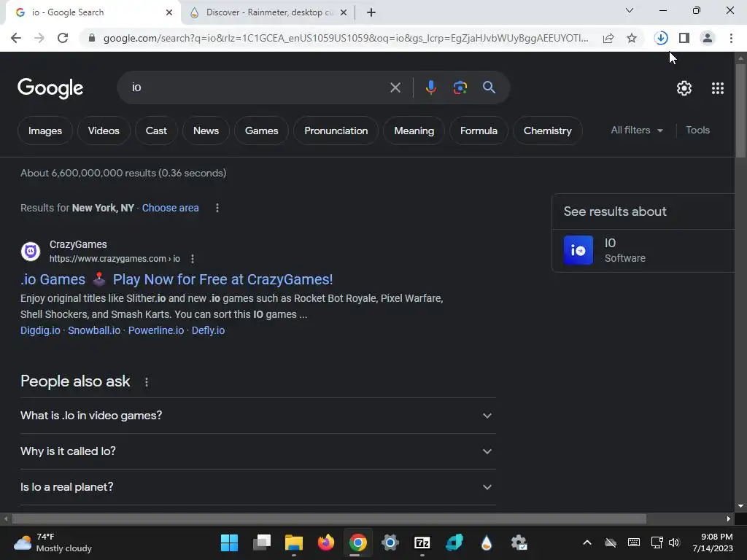747x560 pixels.
Task: Click Choose area link
Action: point(170,208)
